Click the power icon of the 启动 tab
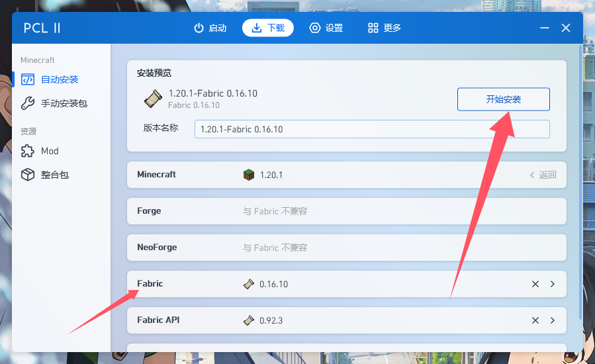 (x=199, y=28)
